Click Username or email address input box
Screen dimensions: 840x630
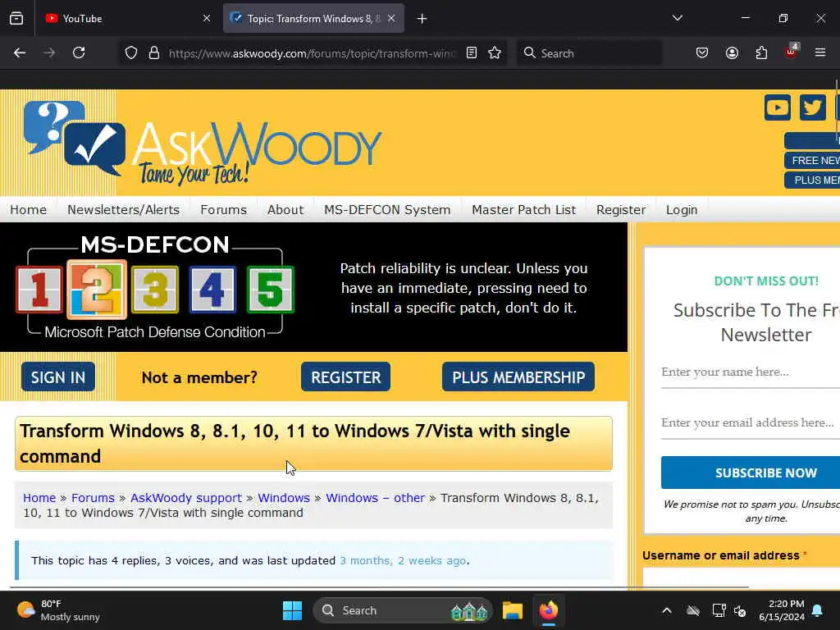point(742,577)
